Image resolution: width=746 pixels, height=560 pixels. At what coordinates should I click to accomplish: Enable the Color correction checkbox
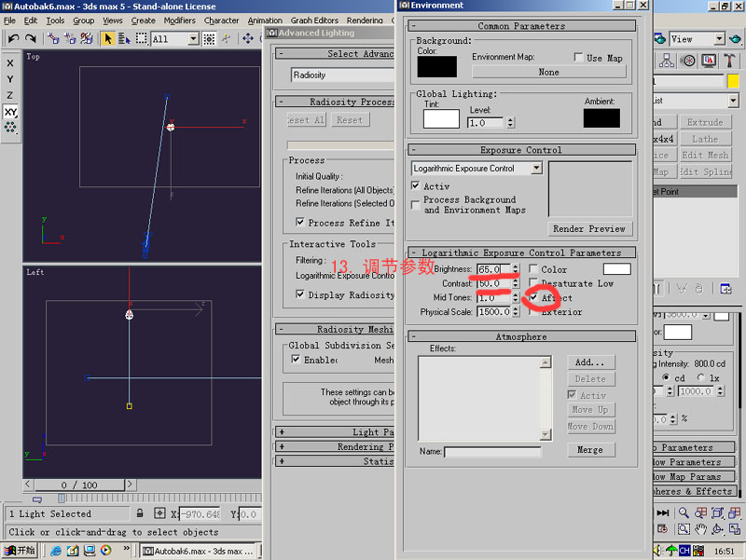point(533,269)
